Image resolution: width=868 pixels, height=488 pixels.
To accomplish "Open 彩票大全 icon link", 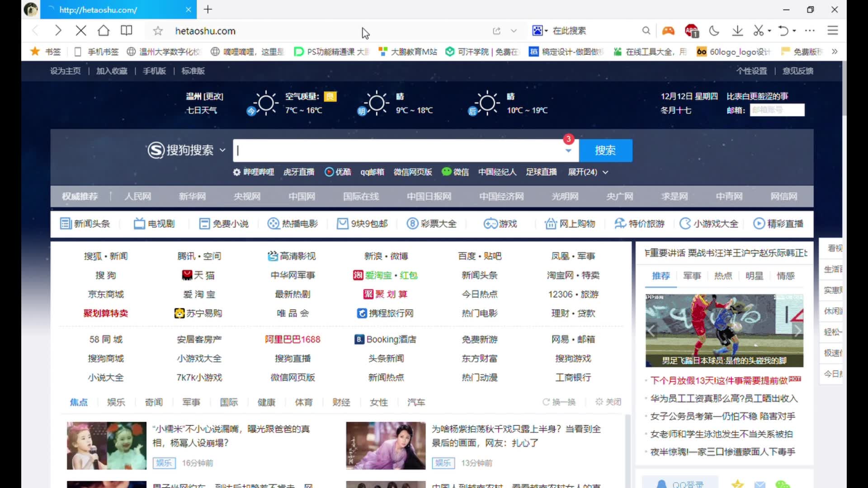I will pos(431,224).
